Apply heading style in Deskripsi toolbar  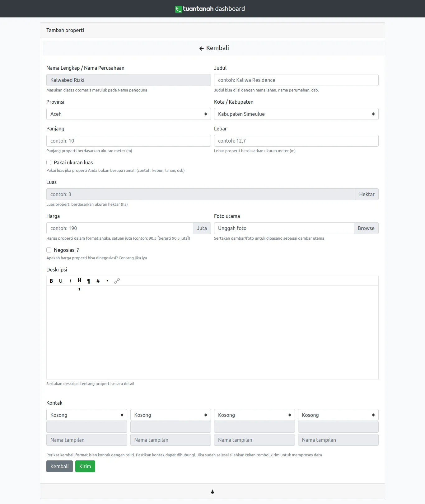click(79, 280)
